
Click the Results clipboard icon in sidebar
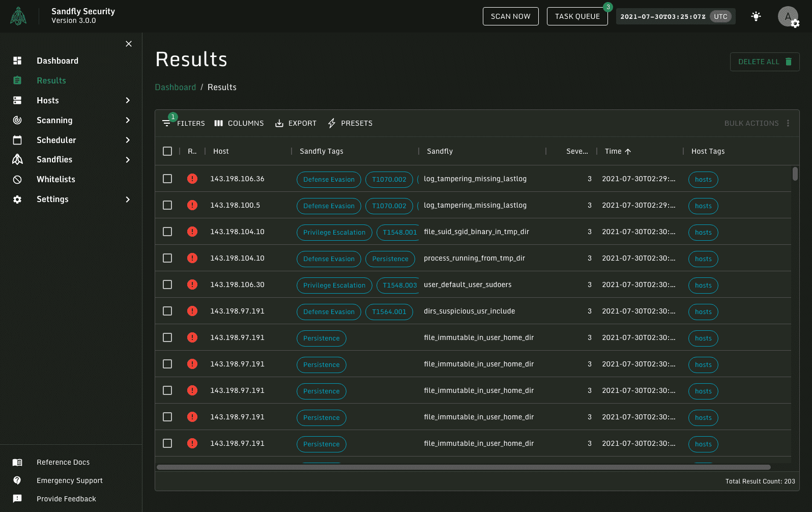[17, 80]
